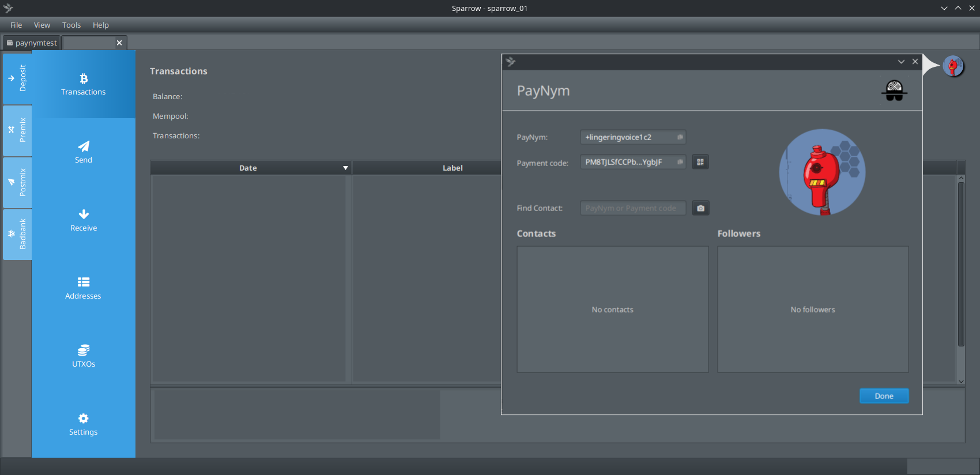Switch to the Premix wallet tab

(x=17, y=130)
